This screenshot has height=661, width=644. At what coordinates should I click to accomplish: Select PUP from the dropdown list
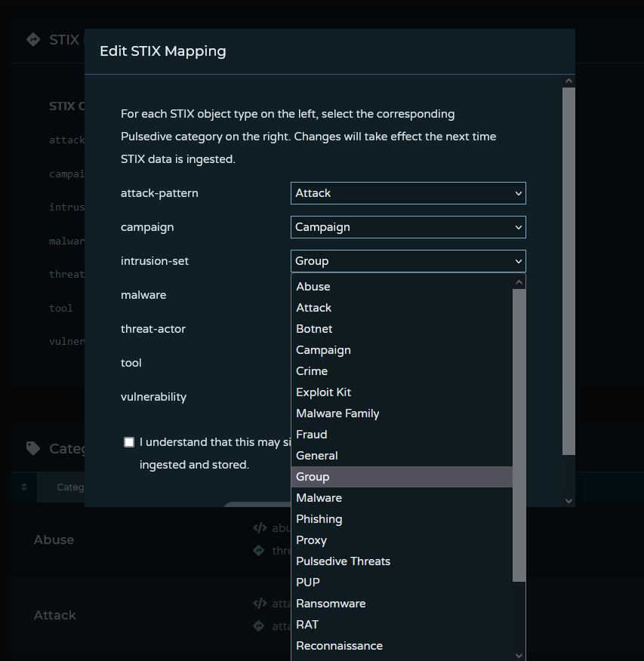click(402, 583)
